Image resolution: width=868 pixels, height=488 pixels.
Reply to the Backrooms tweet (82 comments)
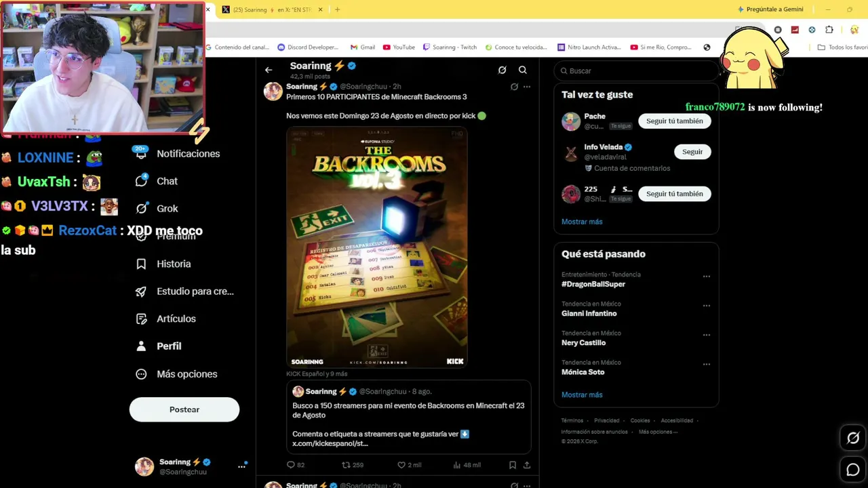(x=296, y=465)
